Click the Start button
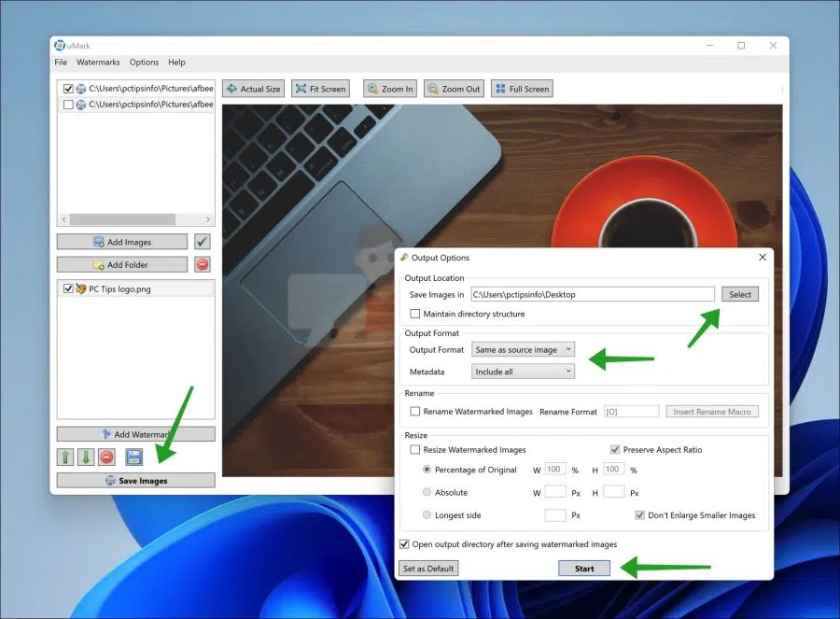Screen dimensions: 840x619 pos(584,568)
